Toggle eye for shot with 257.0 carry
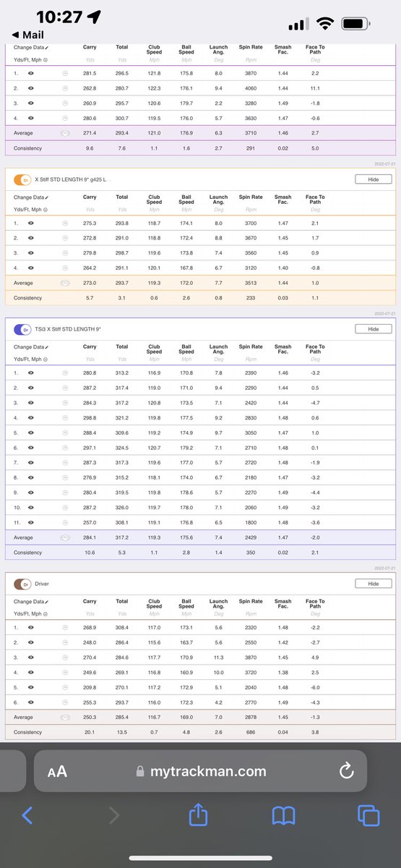Image resolution: width=401 pixels, height=868 pixels. 31,522
